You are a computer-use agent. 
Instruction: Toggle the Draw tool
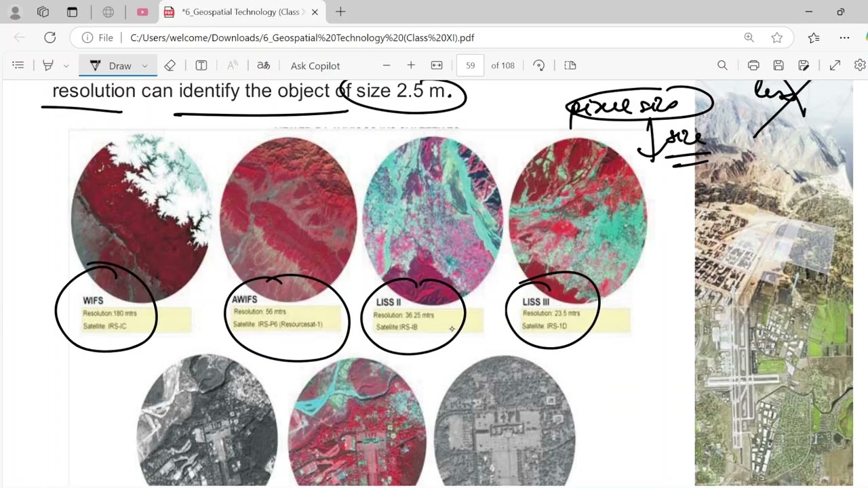click(x=111, y=65)
